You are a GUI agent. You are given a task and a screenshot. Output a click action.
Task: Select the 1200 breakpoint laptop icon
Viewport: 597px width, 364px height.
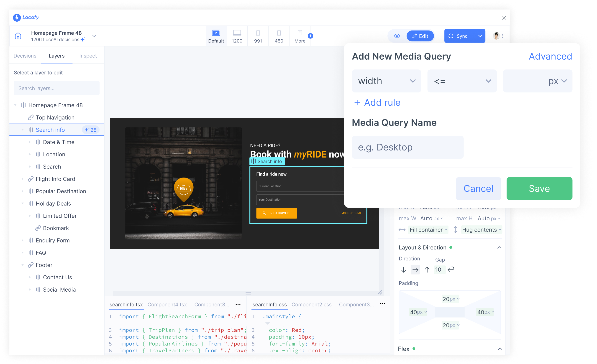coord(237,33)
